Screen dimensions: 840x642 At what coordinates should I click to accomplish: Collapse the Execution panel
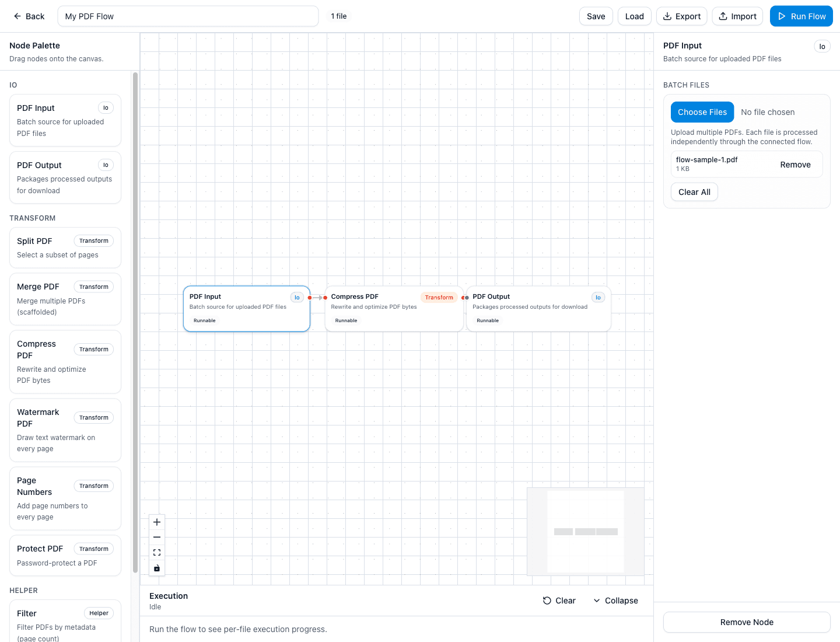click(x=615, y=601)
